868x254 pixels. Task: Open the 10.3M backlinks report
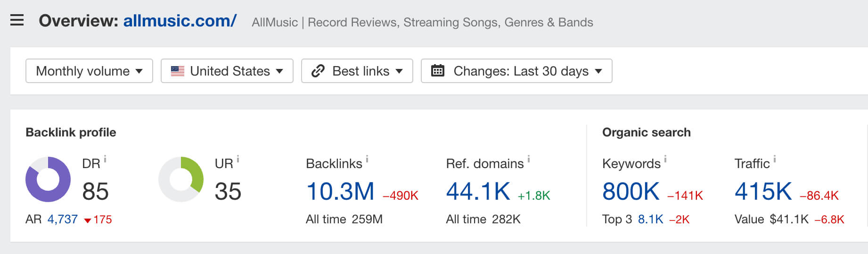tap(340, 192)
